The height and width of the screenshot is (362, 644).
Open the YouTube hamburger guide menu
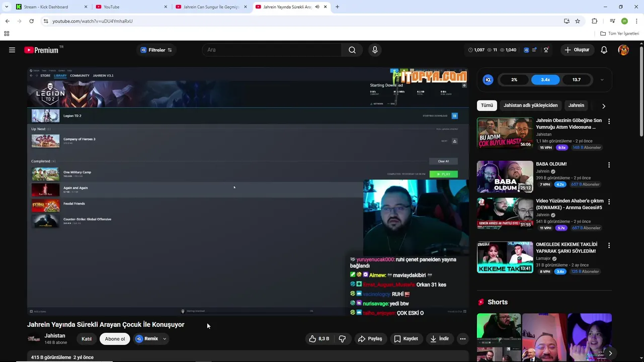pos(12,50)
